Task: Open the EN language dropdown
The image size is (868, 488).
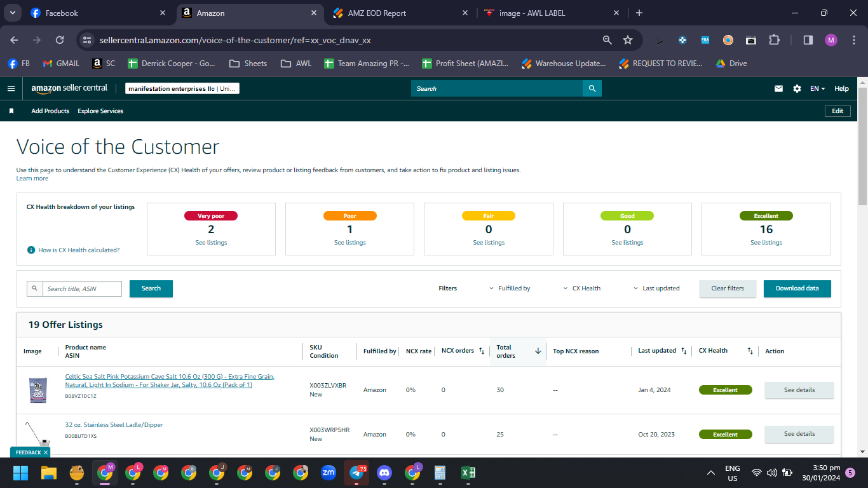Action: tap(817, 88)
